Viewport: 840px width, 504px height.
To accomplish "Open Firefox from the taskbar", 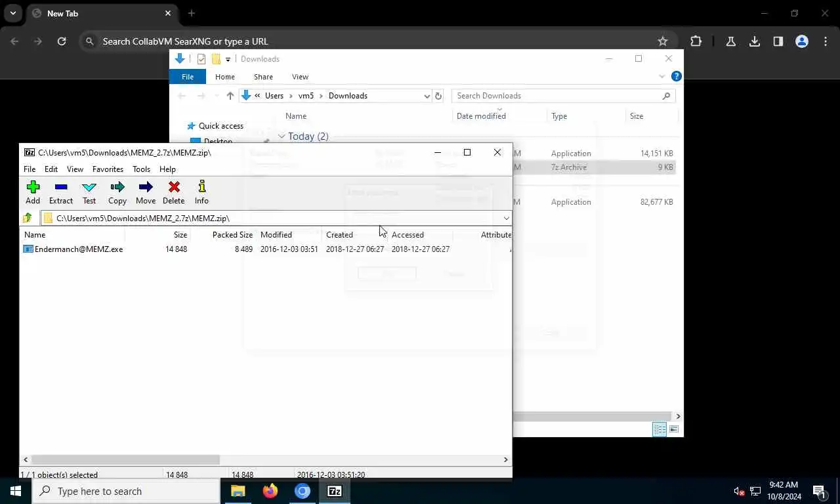I will point(270,491).
